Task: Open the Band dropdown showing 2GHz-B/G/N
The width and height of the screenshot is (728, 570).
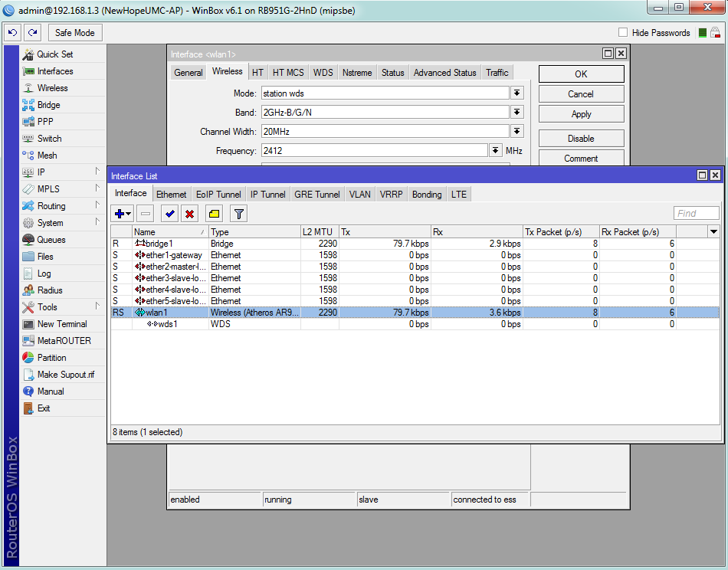Action: click(x=518, y=112)
